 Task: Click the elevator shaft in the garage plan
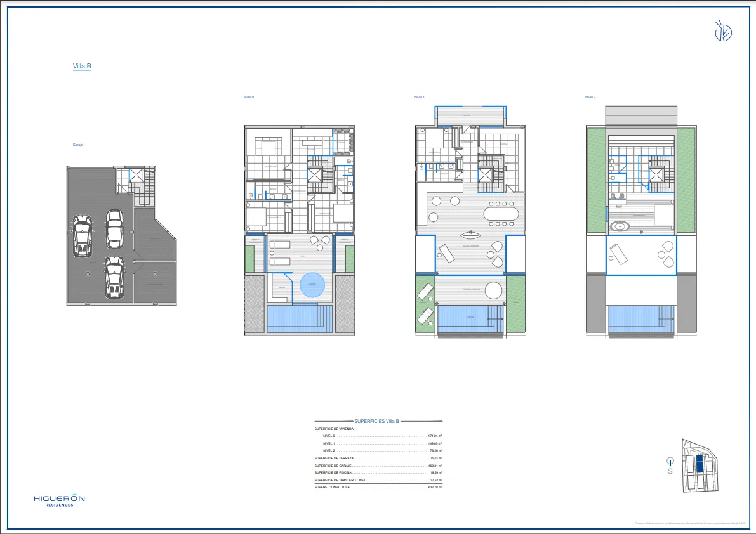click(136, 175)
